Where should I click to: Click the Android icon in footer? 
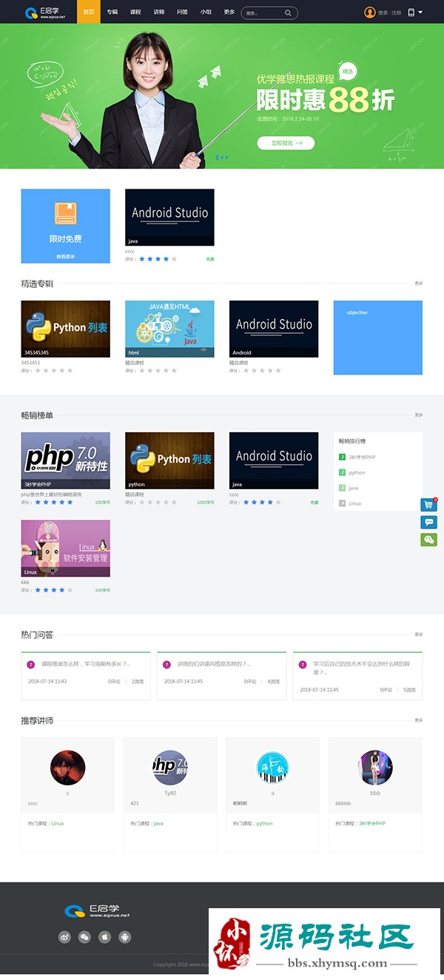[125, 936]
